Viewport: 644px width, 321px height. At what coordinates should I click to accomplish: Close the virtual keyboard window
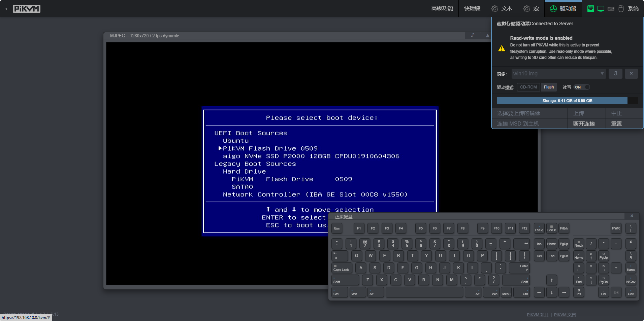tap(632, 216)
